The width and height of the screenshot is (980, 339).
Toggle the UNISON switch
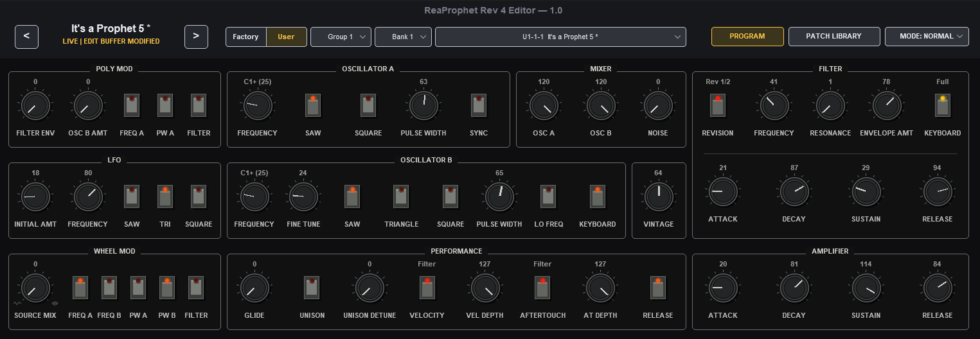click(x=312, y=287)
